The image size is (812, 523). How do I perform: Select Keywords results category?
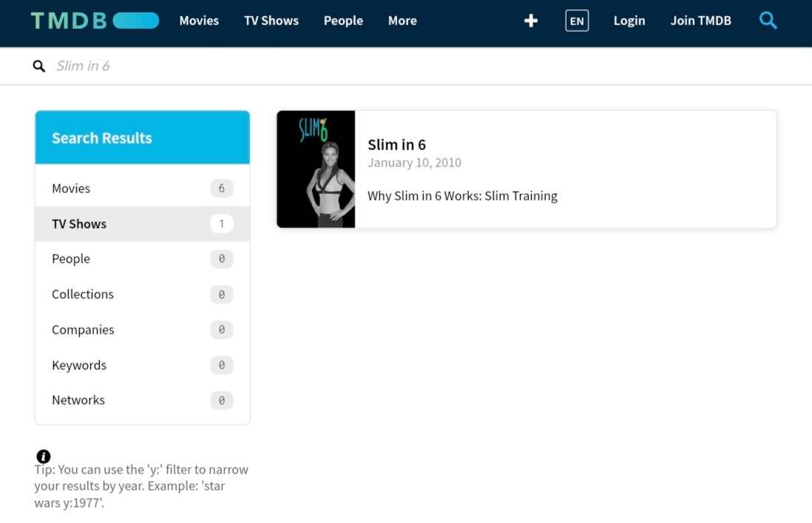(143, 365)
